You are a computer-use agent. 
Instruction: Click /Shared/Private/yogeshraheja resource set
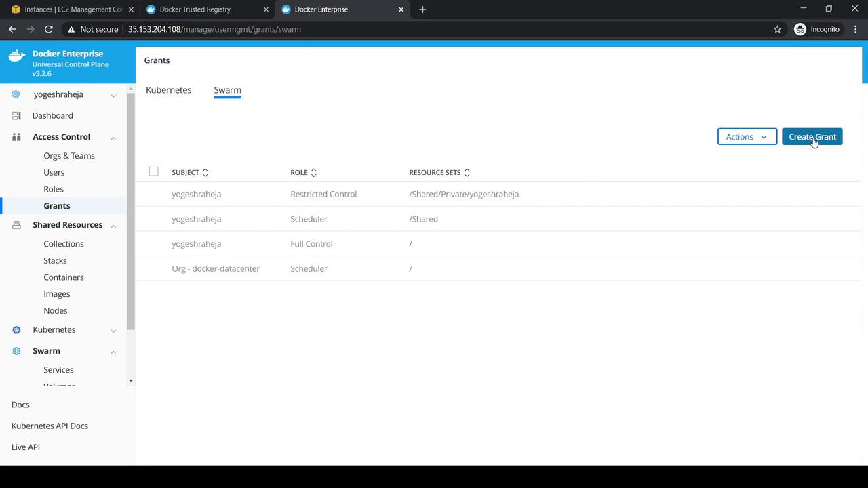(x=464, y=195)
